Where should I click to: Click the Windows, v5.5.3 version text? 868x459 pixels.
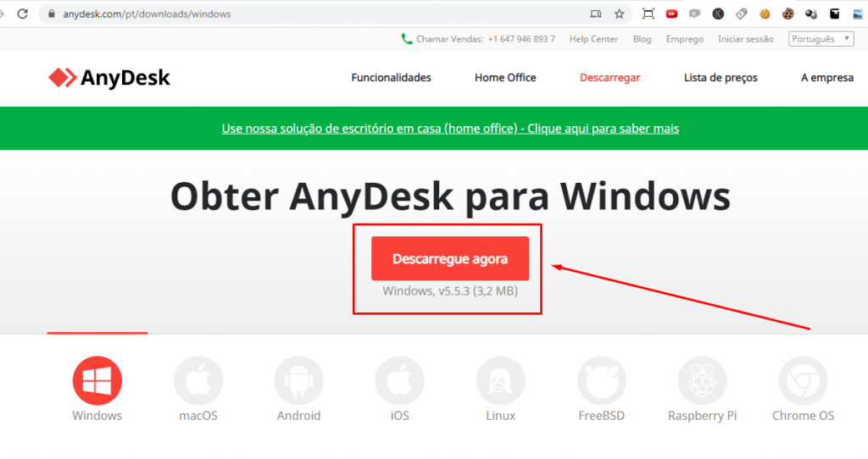(x=450, y=290)
